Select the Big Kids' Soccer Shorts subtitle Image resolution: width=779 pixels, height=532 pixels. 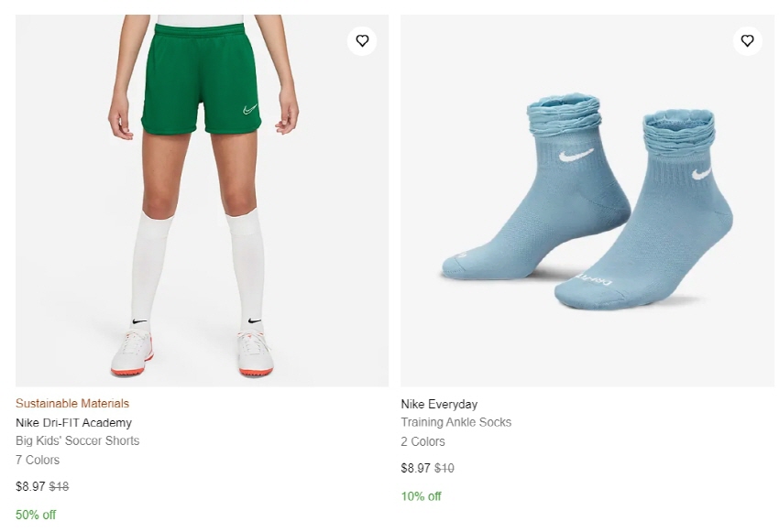click(78, 440)
